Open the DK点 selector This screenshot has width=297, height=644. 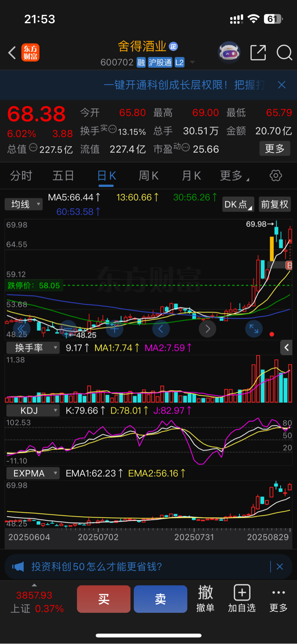pyautogui.click(x=238, y=204)
